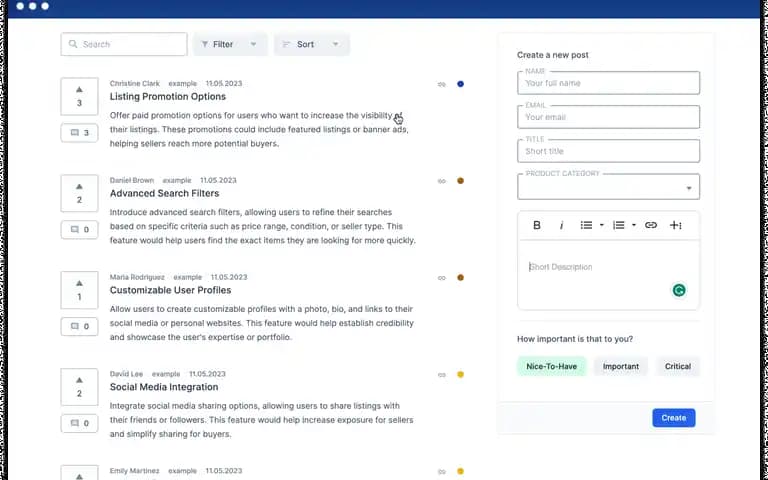Upvote the Customizable User Profiles post
Screen dimensions: 768x480
click(x=79, y=290)
